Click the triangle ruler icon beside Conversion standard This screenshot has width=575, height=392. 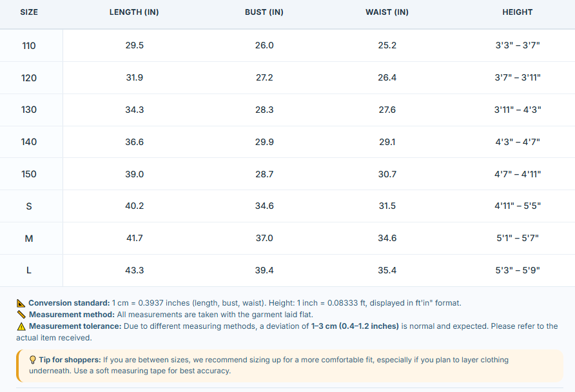tap(21, 303)
